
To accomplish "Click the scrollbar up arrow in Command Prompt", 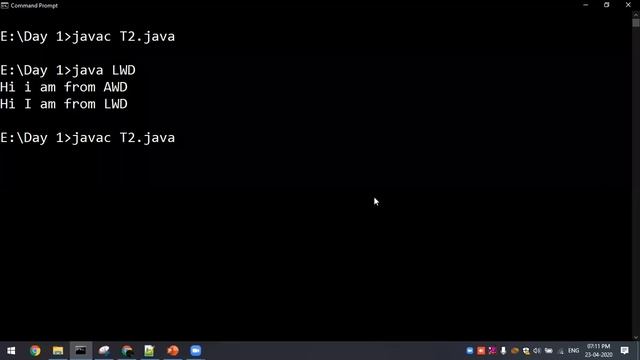I will 636,15.
